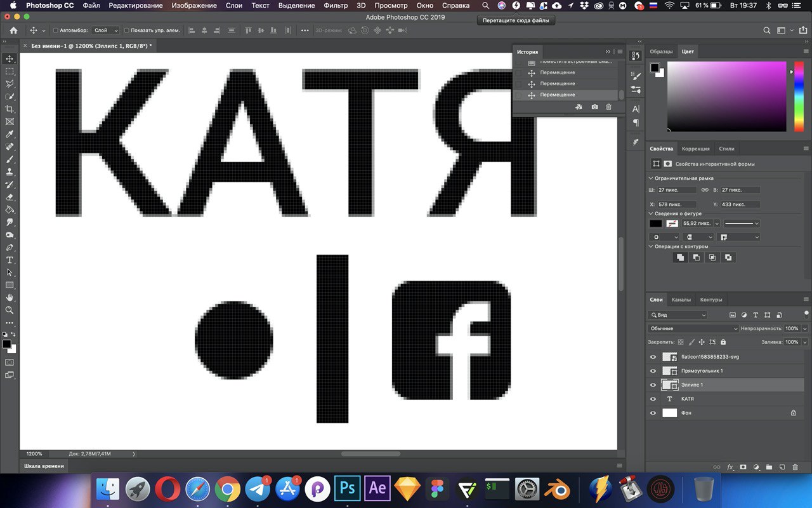The width and height of the screenshot is (812, 508).
Task: Click the X position field in Properties
Action: coord(676,204)
